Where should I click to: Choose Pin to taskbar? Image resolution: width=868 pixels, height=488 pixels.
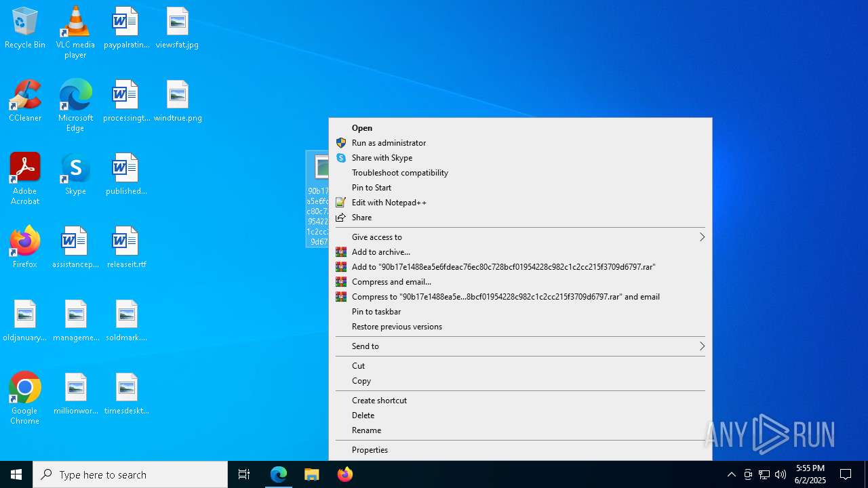(x=520, y=312)
